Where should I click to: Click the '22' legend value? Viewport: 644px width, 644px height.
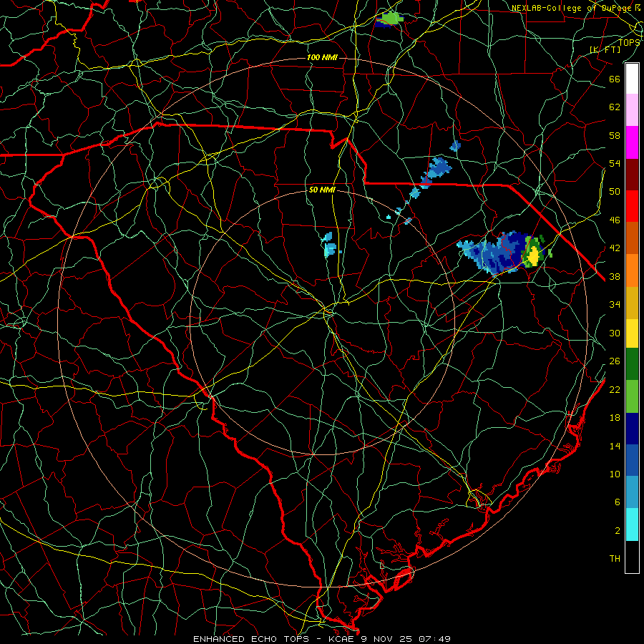[615, 389]
